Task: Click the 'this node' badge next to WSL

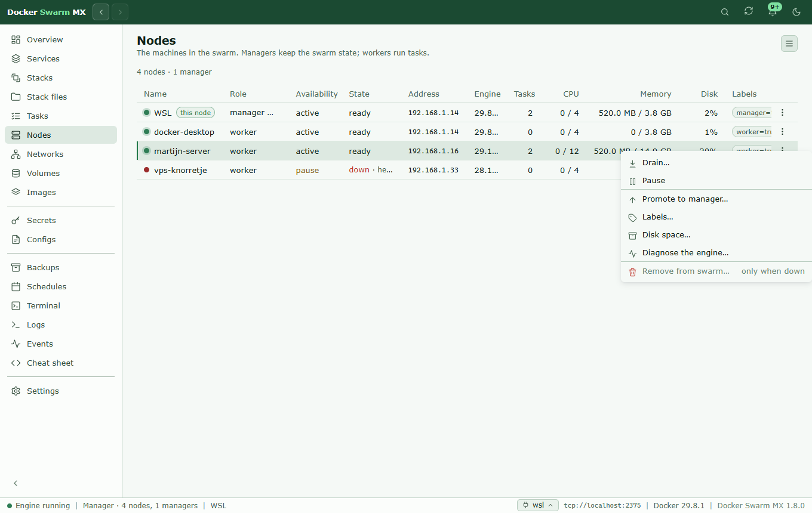Action: tap(195, 113)
